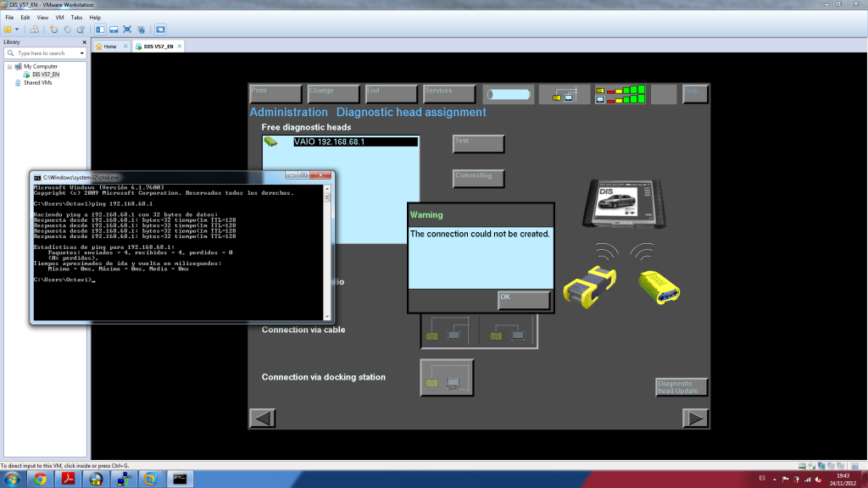
Task: Collapse the My Computer tree node
Action: (9, 66)
